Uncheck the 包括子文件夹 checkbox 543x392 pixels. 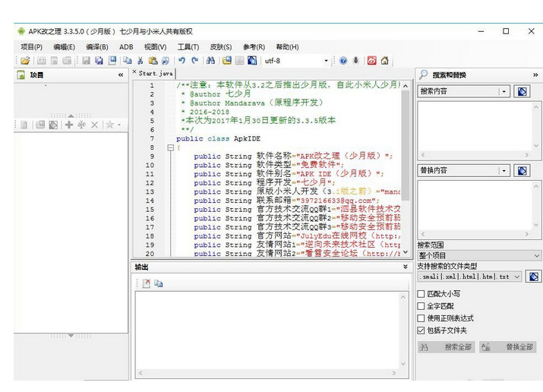click(x=421, y=330)
